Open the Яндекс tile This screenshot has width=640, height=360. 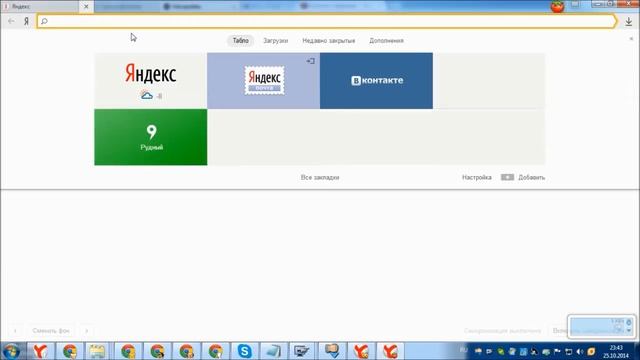click(151, 81)
